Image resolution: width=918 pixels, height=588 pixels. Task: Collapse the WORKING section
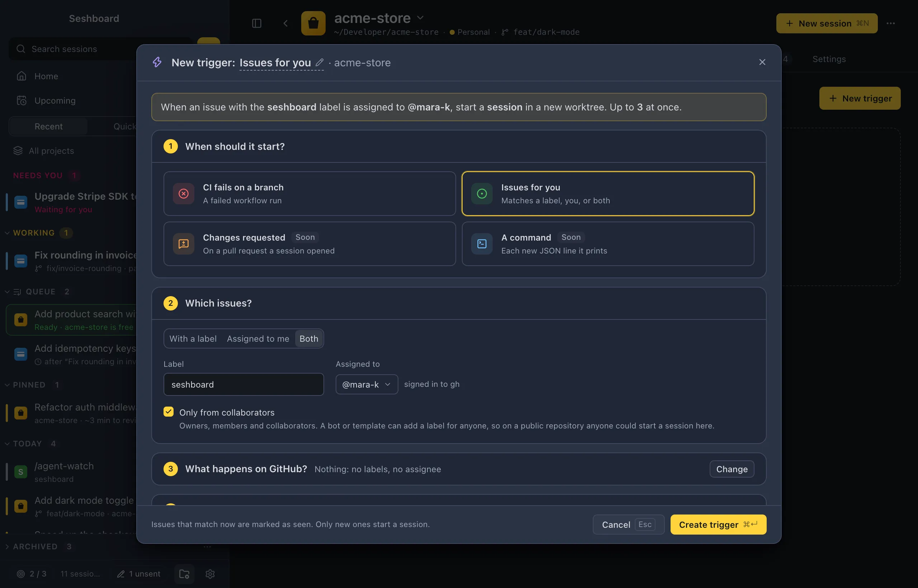7,233
